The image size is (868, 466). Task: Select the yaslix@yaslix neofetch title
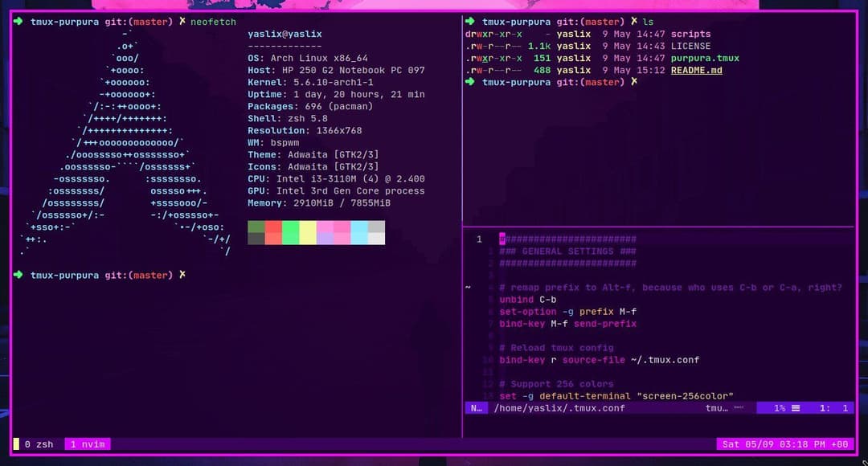click(285, 35)
